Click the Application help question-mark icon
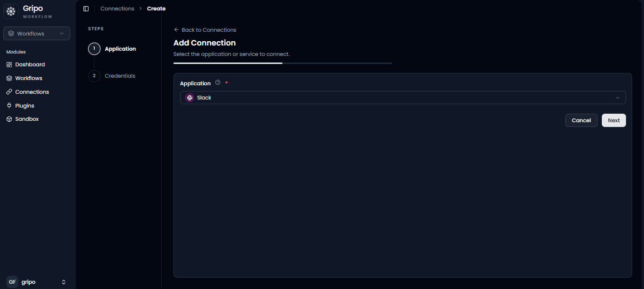The image size is (644, 289). (218, 82)
